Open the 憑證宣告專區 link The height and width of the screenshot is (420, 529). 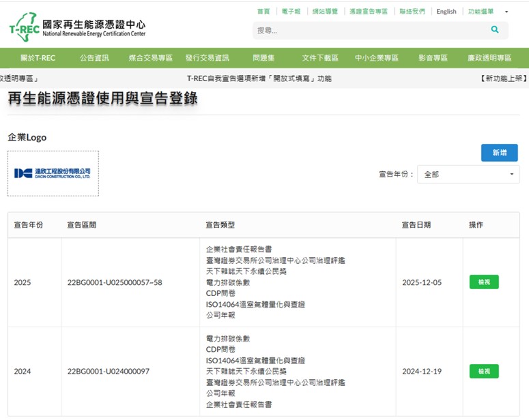369,12
